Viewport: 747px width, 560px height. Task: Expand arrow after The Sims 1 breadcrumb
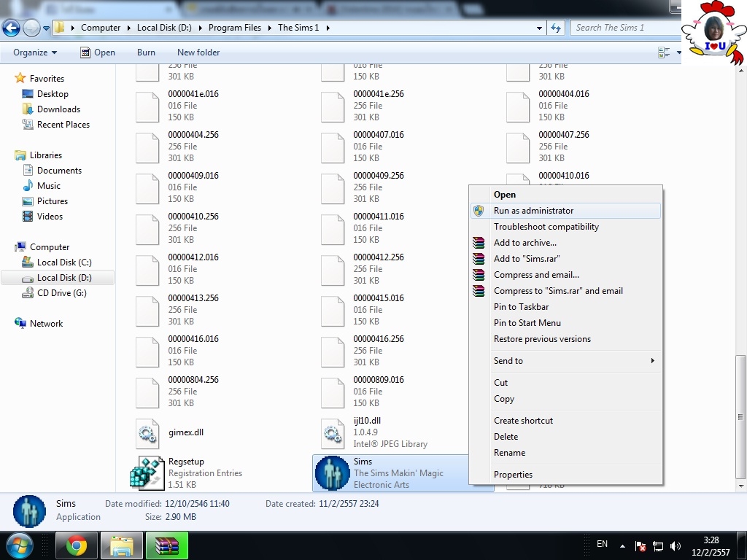328,28
